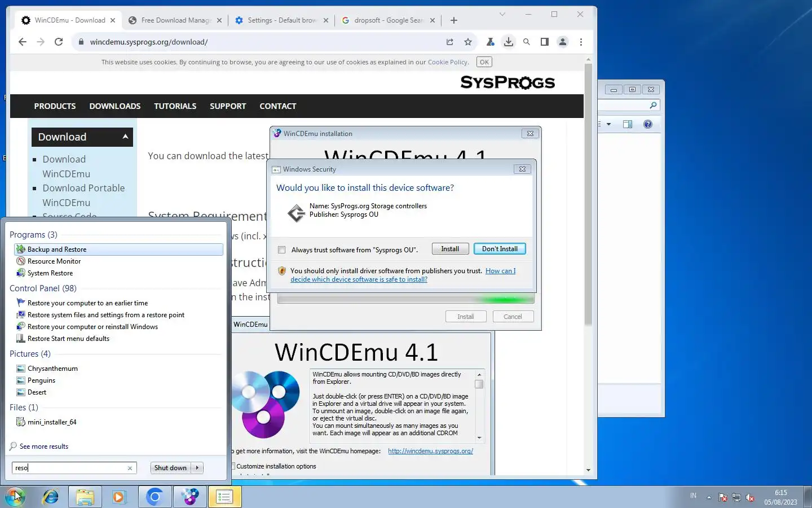Select Restore system files and settings entry
Screen dimensions: 812x508
pos(118,315)
